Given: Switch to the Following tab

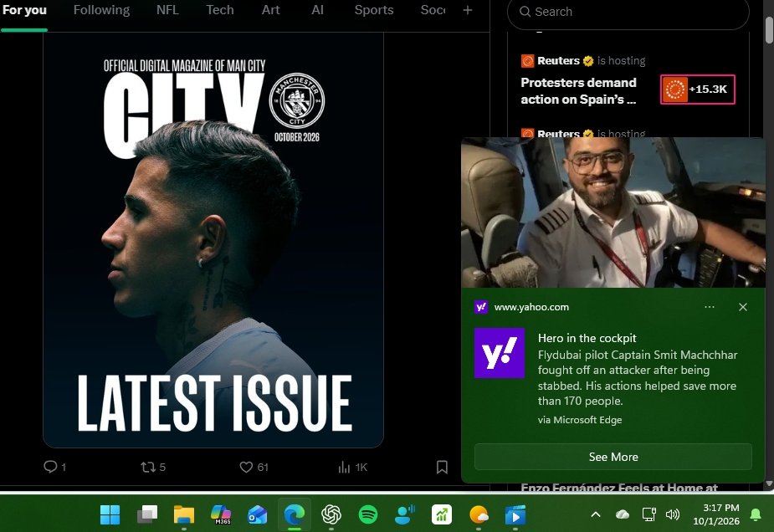Looking at the screenshot, I should point(102,10).
